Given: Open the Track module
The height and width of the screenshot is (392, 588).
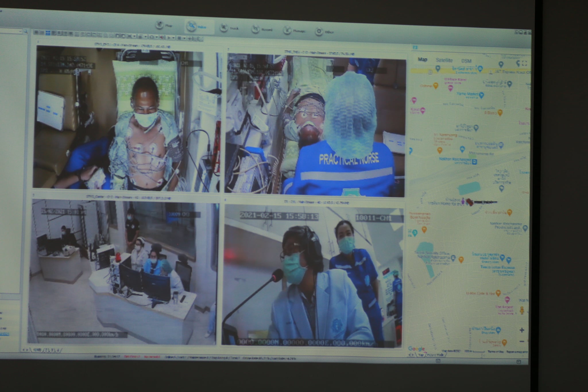Looking at the screenshot, I should pos(229,28).
